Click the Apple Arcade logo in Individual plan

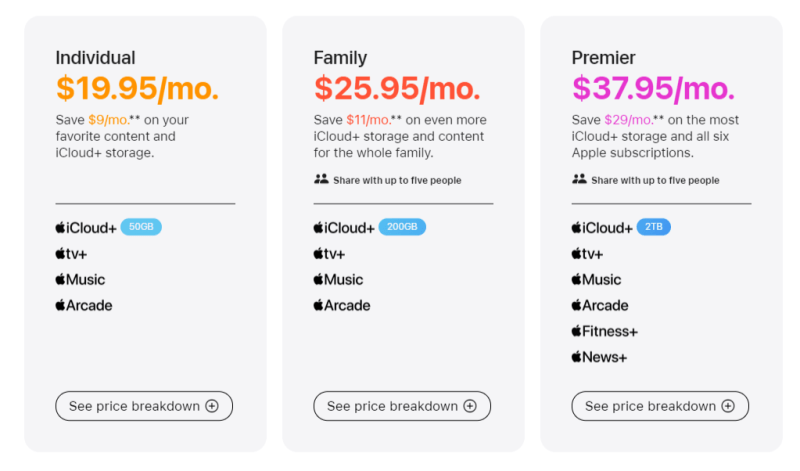pyautogui.click(x=84, y=306)
